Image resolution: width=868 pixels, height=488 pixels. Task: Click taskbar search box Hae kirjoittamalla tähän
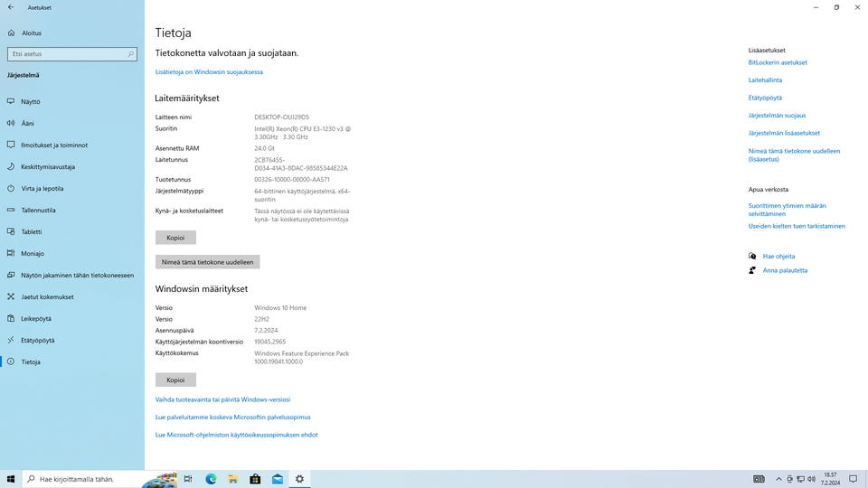tap(99, 479)
